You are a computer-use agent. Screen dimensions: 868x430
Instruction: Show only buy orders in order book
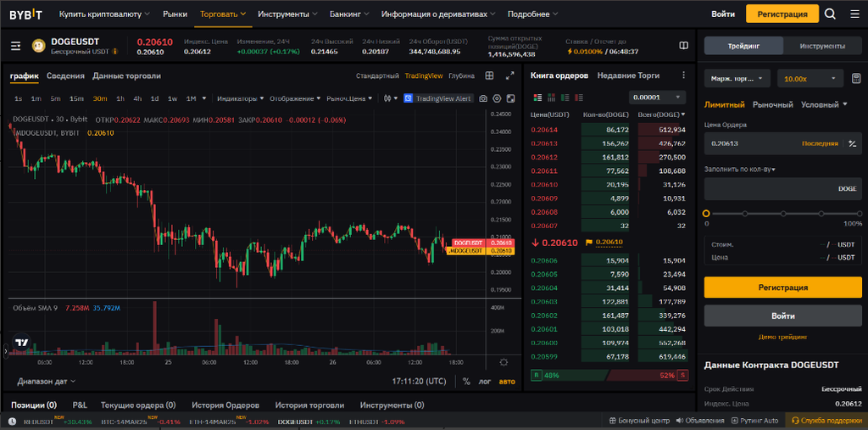(x=565, y=98)
